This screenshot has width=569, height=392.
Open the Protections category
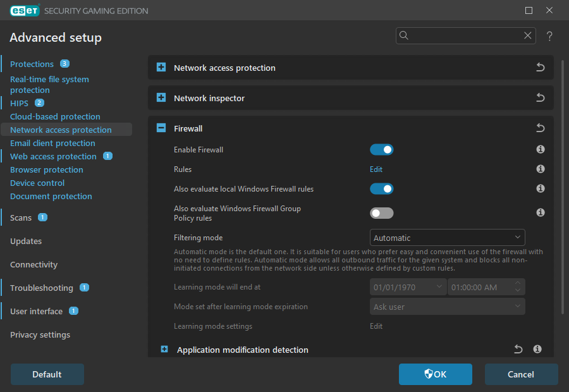[32, 64]
